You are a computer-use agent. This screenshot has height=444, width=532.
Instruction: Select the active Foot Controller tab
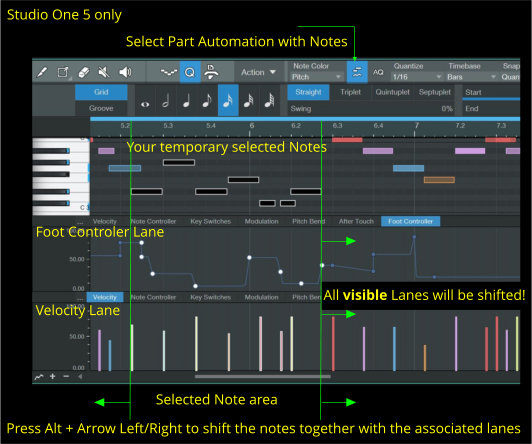pos(411,221)
